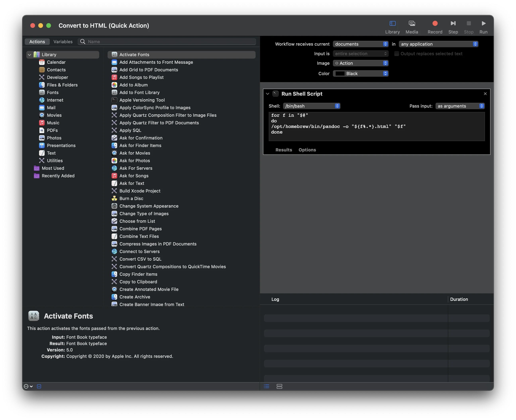Select the Ask for Finder Items action
Screen dimensions: 516x420
click(140, 145)
